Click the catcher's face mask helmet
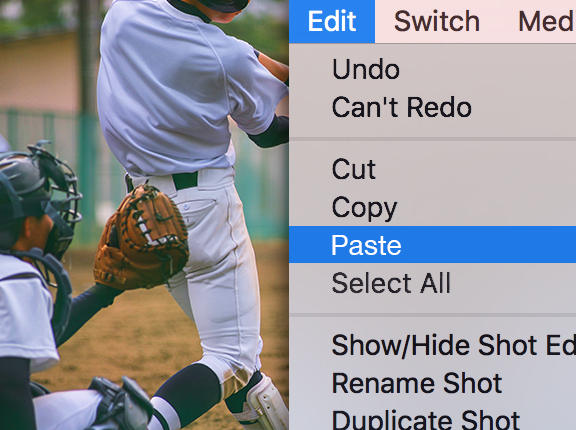576x430 pixels. tap(39, 195)
